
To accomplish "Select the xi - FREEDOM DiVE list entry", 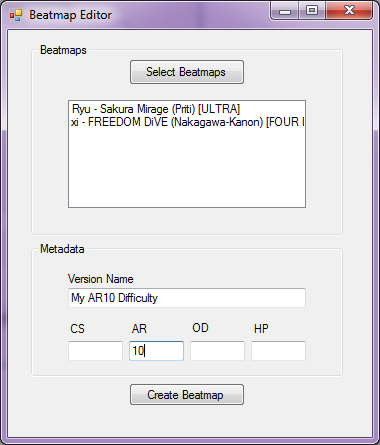I will (187, 122).
